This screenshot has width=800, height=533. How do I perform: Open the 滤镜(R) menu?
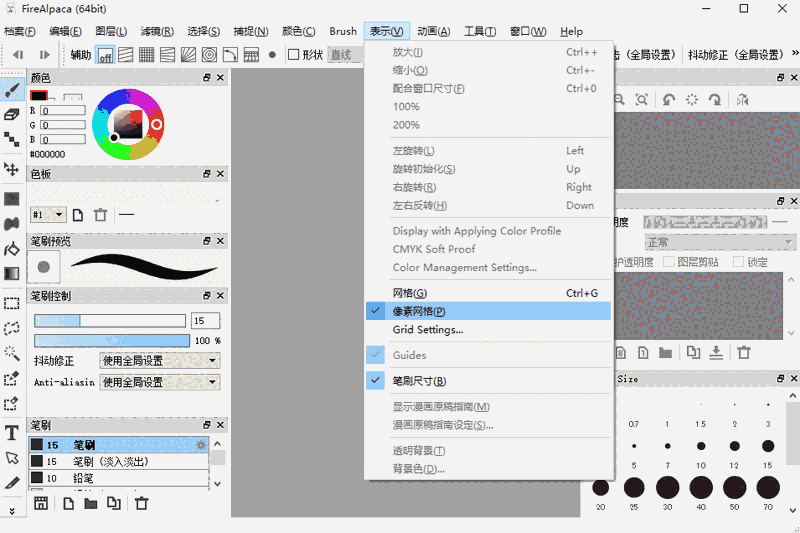[x=157, y=32]
